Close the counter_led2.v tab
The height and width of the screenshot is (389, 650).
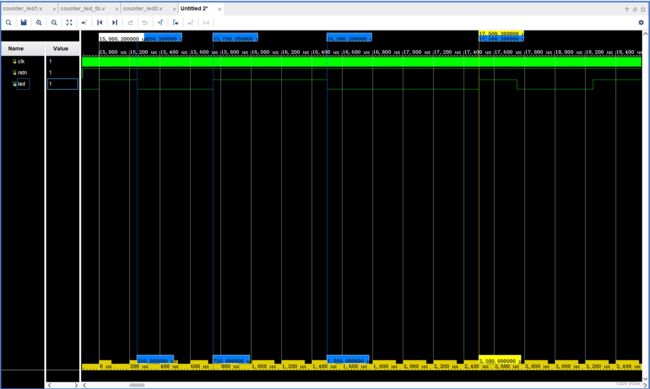(174, 9)
